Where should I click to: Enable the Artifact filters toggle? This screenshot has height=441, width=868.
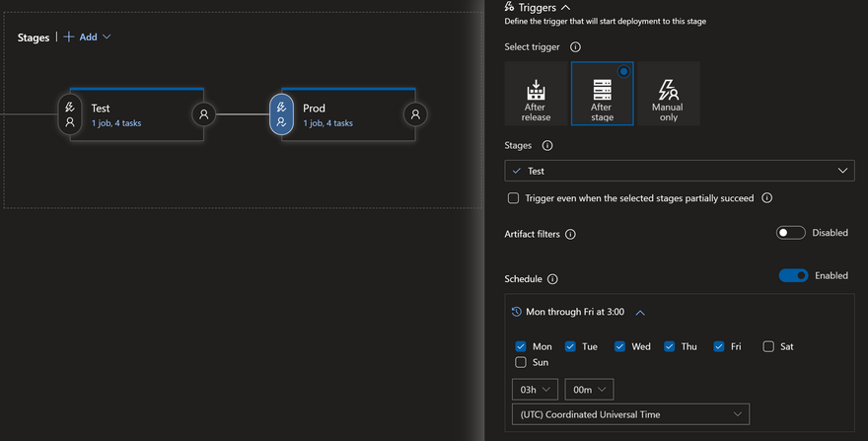(791, 233)
